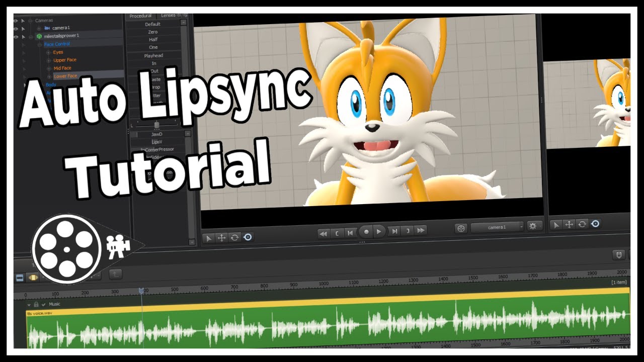Click the green cube icon of milestailsprower1

[x=39, y=36]
